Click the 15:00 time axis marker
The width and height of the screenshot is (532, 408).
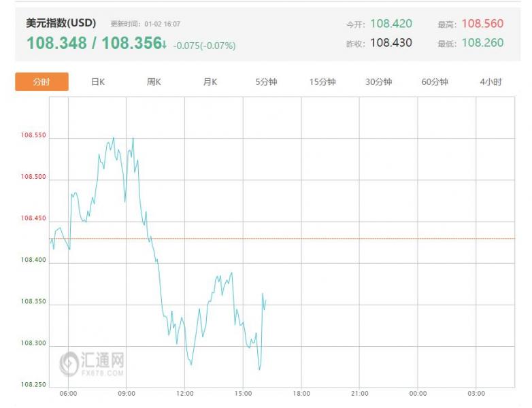pos(244,394)
